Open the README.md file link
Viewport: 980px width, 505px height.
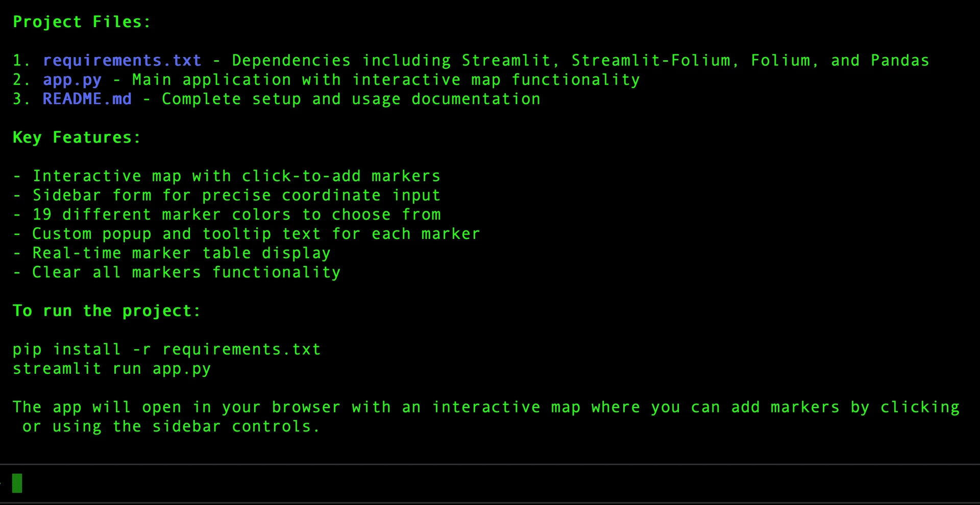[x=87, y=99]
